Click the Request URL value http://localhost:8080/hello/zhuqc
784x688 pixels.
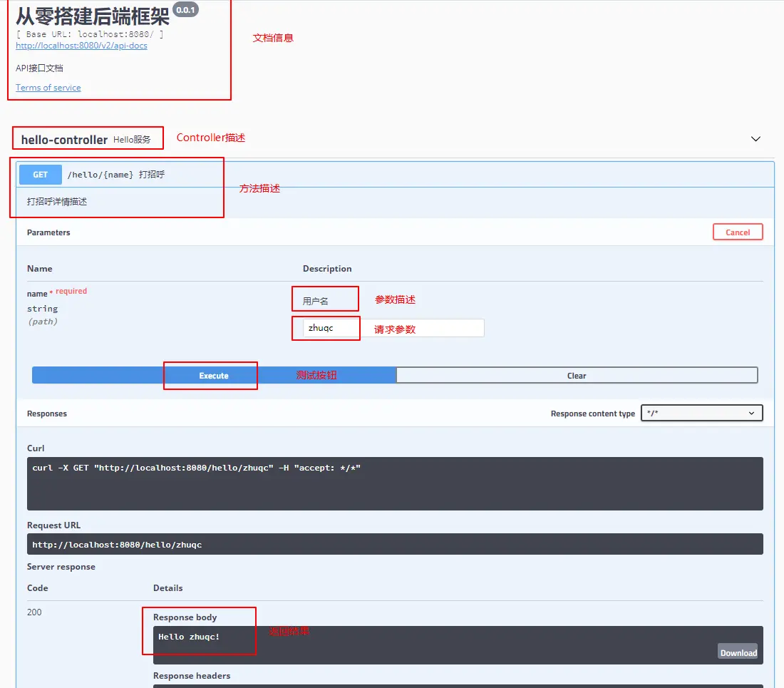(117, 545)
